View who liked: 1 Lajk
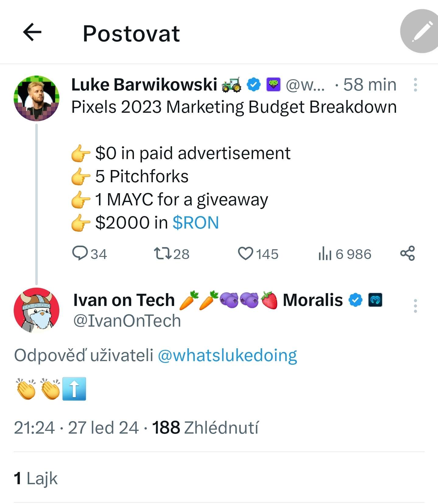438x504 pixels. (36, 478)
